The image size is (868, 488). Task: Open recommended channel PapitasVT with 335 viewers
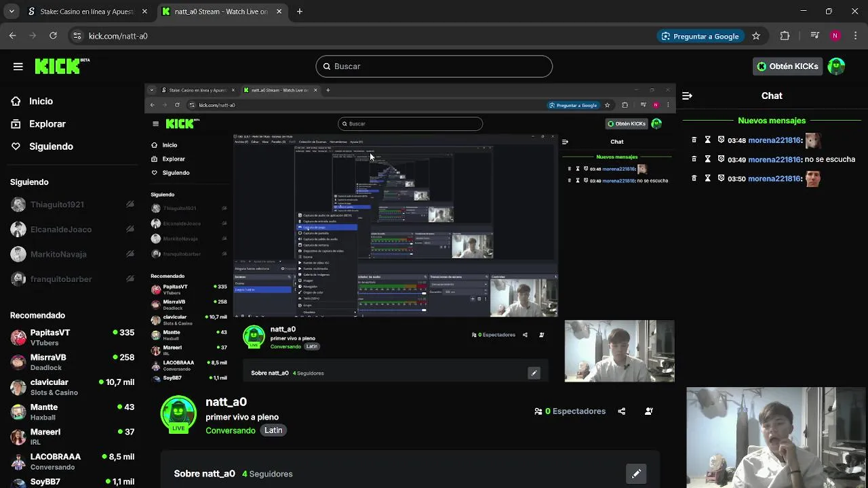point(73,338)
